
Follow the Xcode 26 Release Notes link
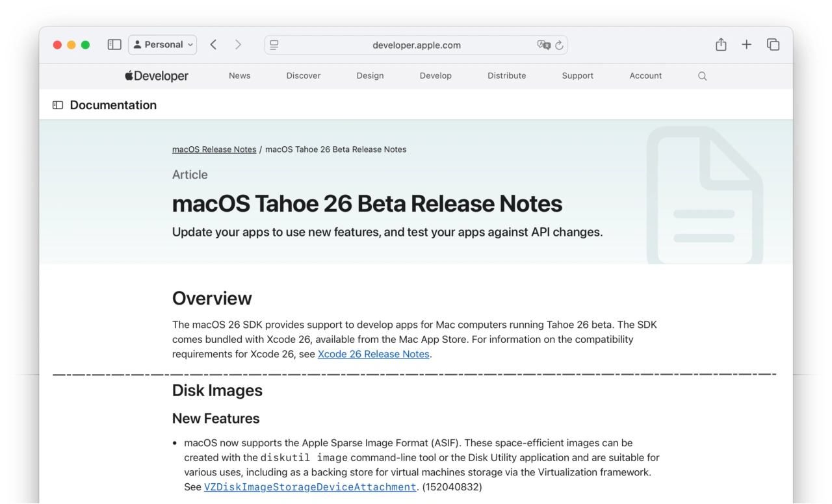[x=373, y=354]
